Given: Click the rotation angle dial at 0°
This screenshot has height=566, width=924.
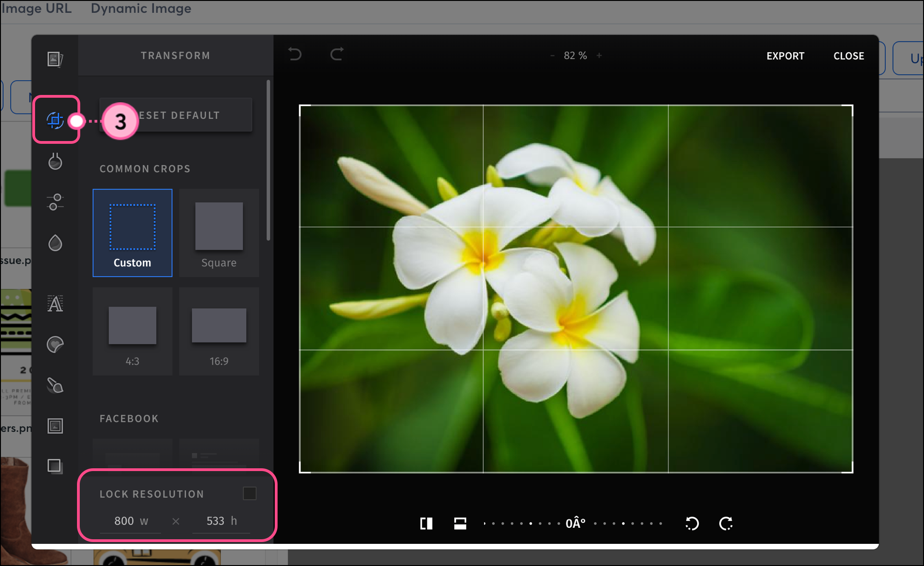Looking at the screenshot, I should (575, 524).
